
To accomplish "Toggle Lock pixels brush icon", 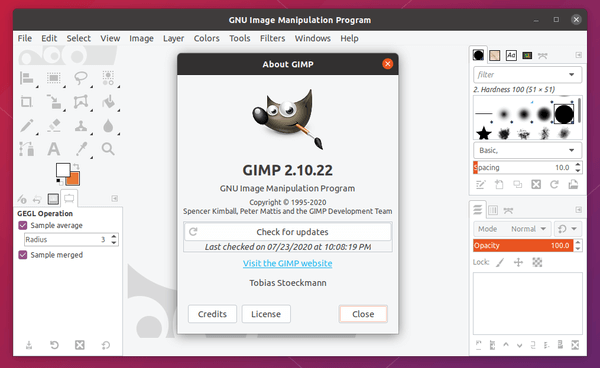I will 500,262.
